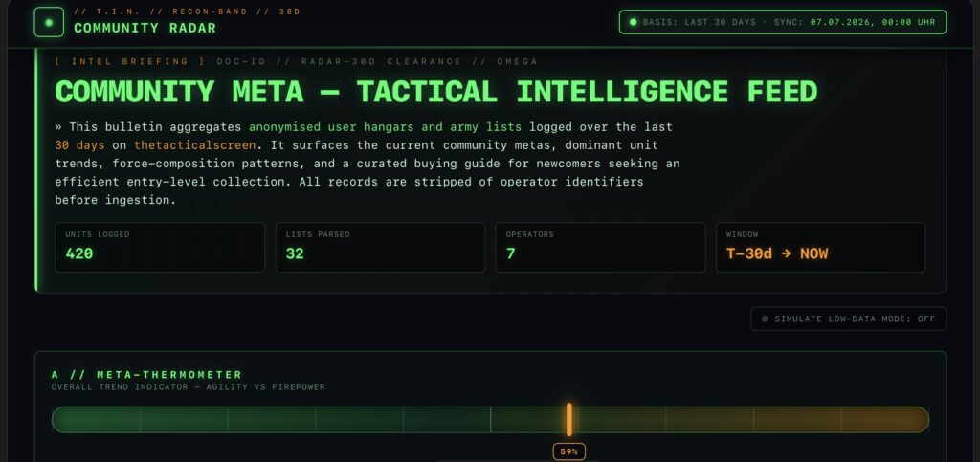
Task: Click the green sync status dot
Action: [x=633, y=22]
